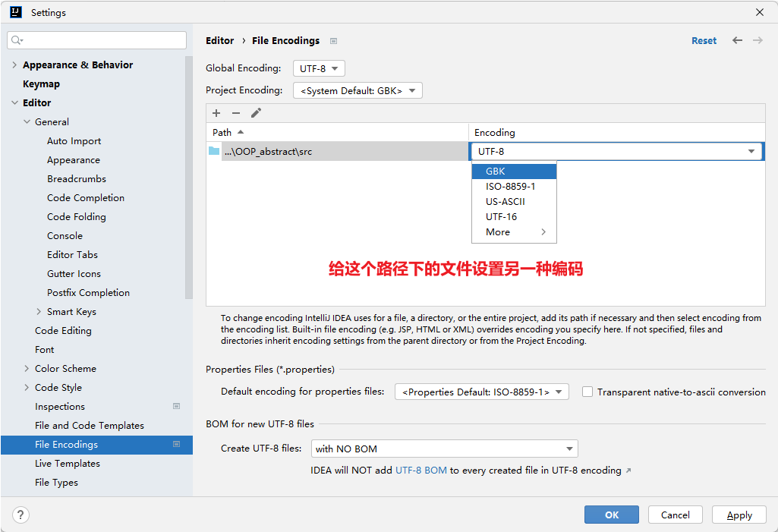Click the Reset link

point(704,41)
